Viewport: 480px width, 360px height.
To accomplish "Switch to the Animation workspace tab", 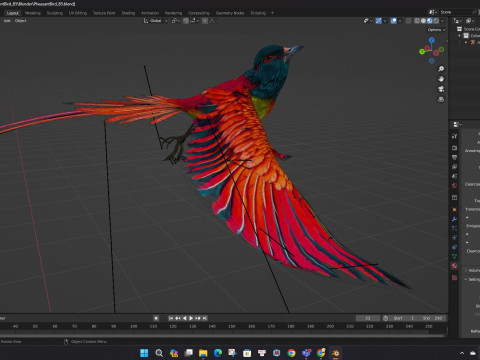I will click(x=150, y=13).
